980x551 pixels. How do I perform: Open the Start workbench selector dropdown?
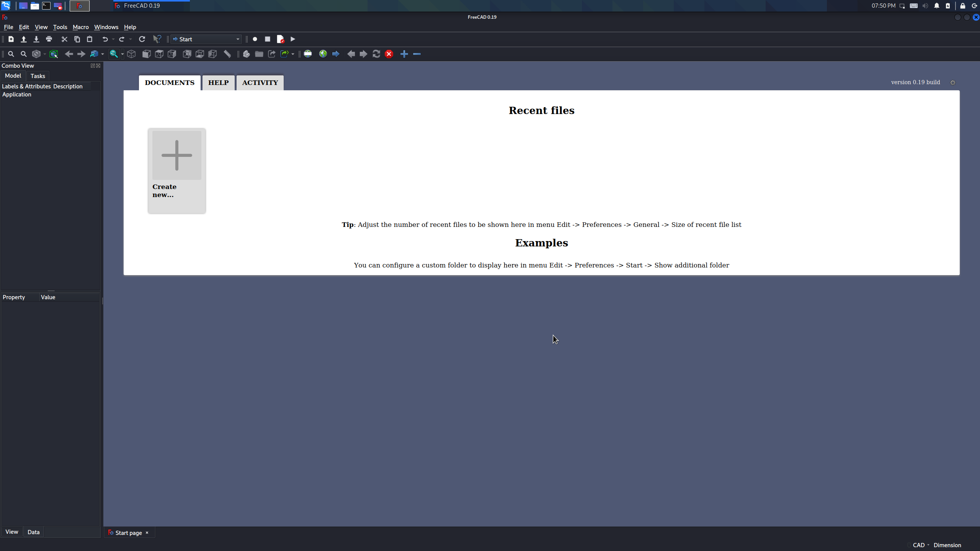206,39
